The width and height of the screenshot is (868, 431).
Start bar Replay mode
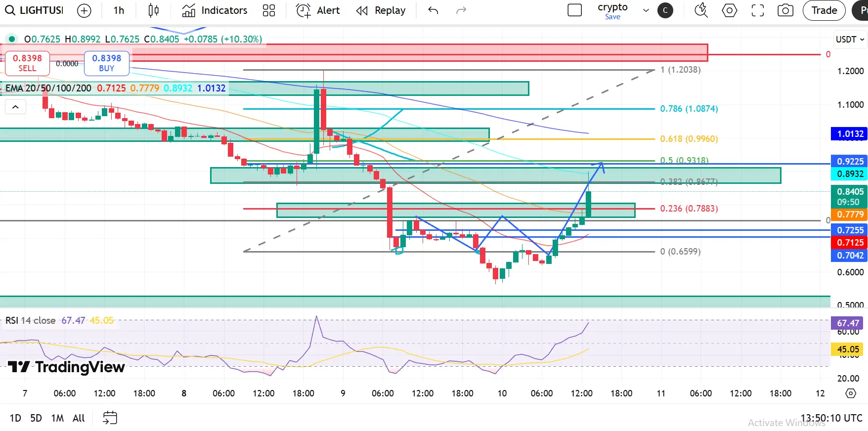tap(381, 10)
